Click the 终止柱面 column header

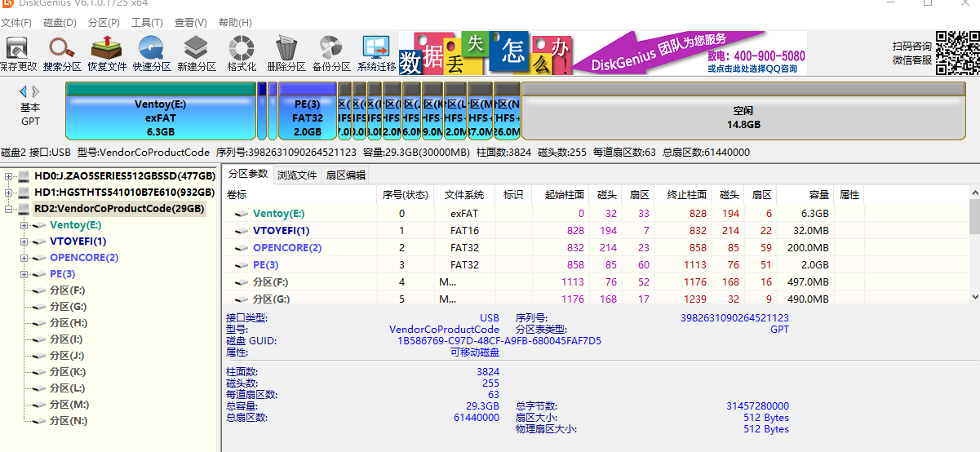click(681, 195)
